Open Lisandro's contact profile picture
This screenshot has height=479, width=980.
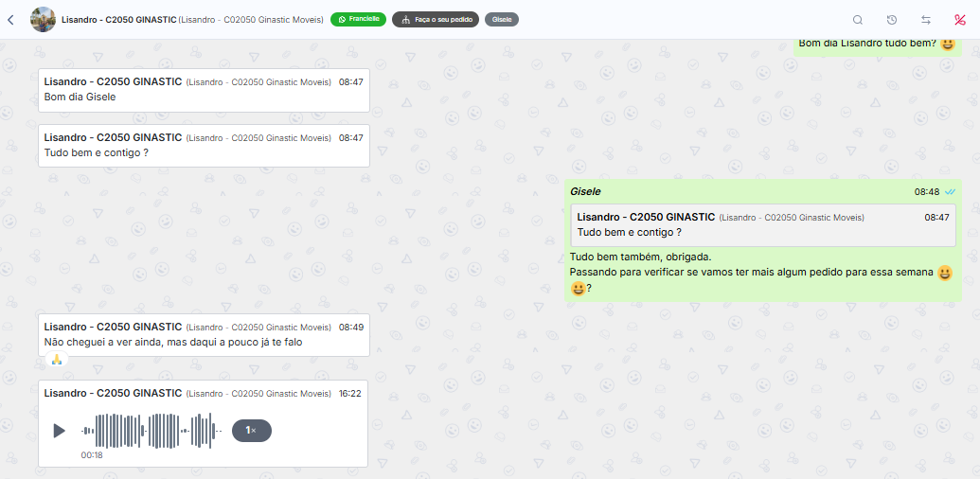click(43, 19)
